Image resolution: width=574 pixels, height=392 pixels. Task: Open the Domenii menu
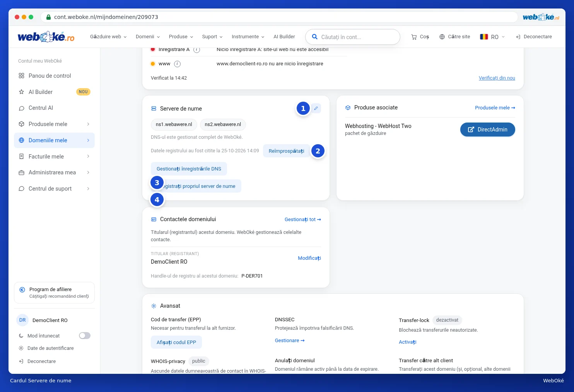(x=148, y=37)
